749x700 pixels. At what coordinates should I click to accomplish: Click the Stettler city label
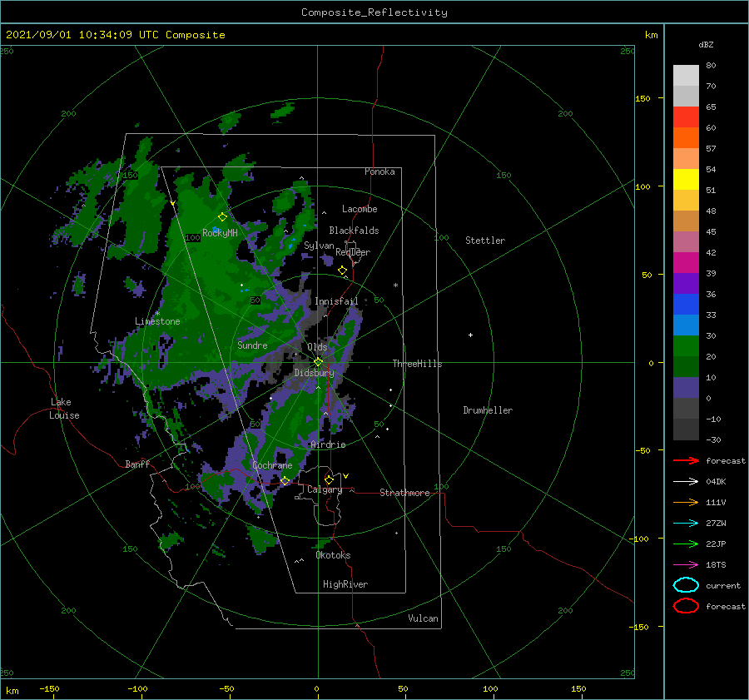pos(485,241)
